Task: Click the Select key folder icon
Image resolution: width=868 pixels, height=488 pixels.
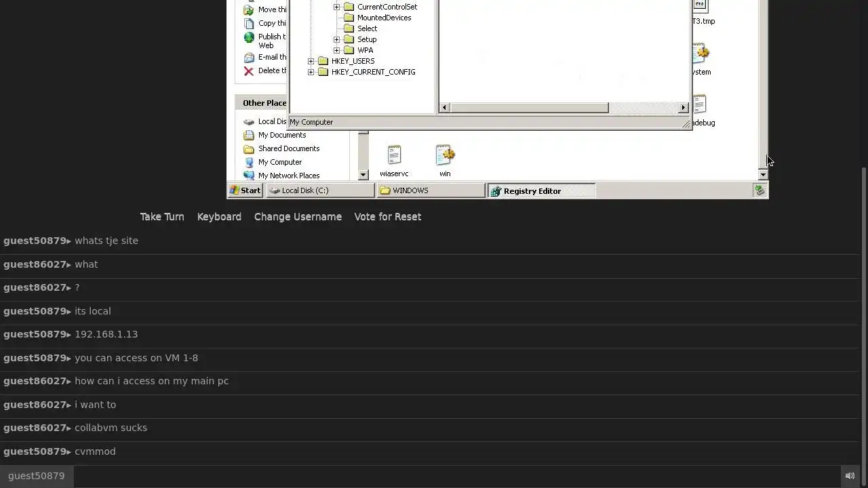Action: pos(349,28)
